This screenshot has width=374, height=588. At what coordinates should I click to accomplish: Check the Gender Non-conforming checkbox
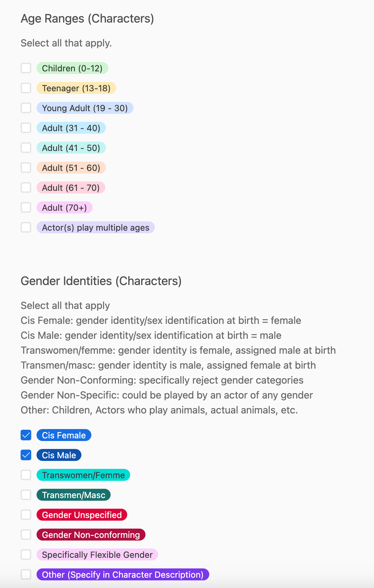coord(26,535)
